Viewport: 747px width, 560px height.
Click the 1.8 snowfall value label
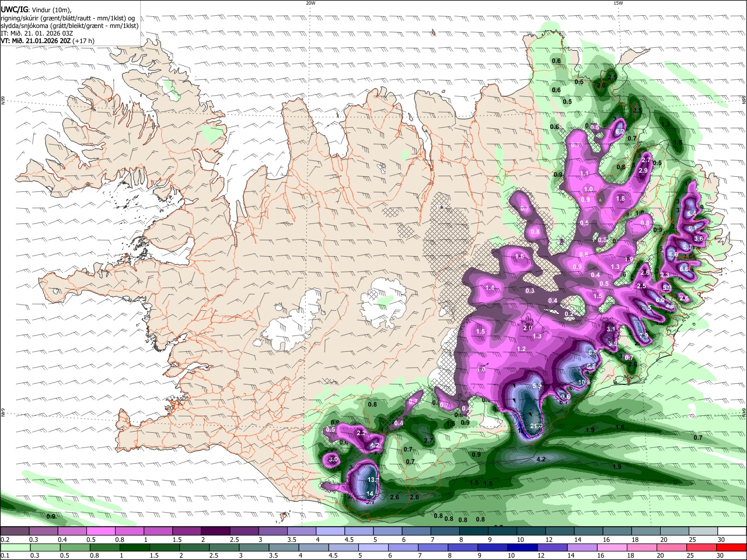[x=620, y=199]
